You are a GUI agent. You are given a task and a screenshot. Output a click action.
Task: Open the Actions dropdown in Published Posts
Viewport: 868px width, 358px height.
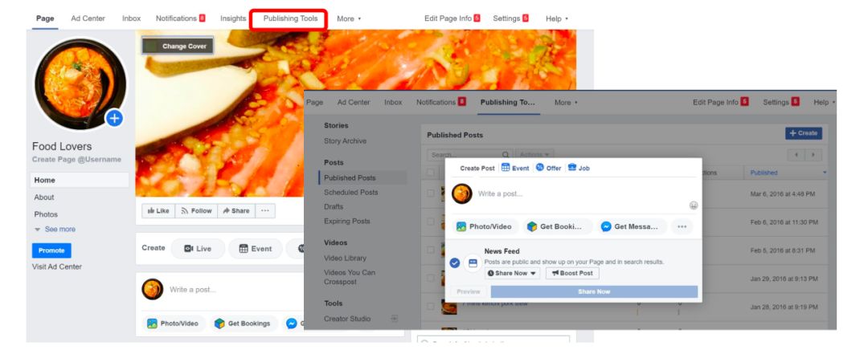click(534, 155)
